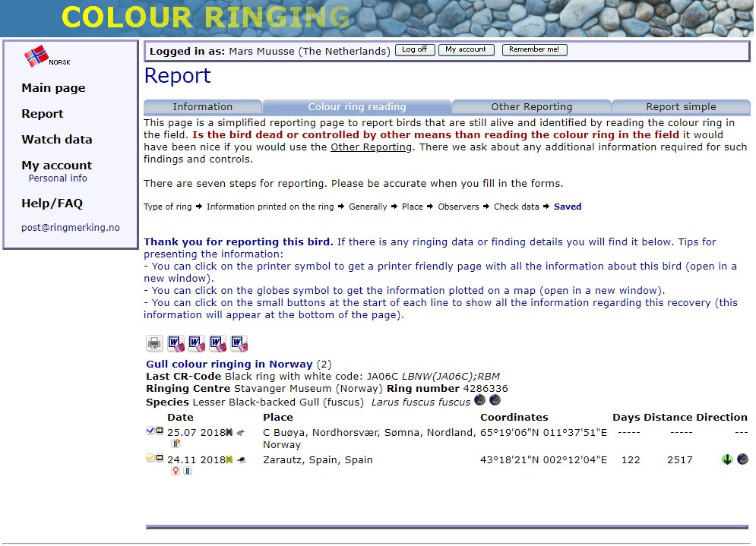Click the 'Coordinates' column header
756x546 pixels.
pyautogui.click(x=514, y=418)
